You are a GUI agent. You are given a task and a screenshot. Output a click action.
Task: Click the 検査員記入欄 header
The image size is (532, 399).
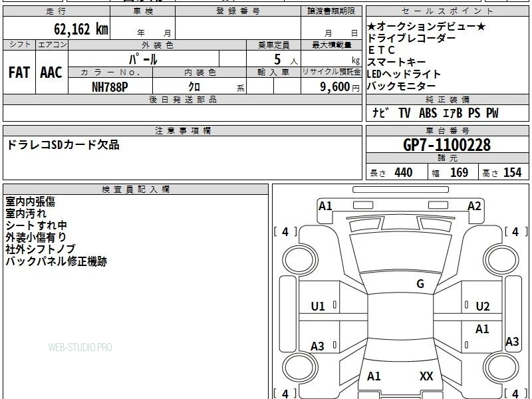(x=136, y=190)
